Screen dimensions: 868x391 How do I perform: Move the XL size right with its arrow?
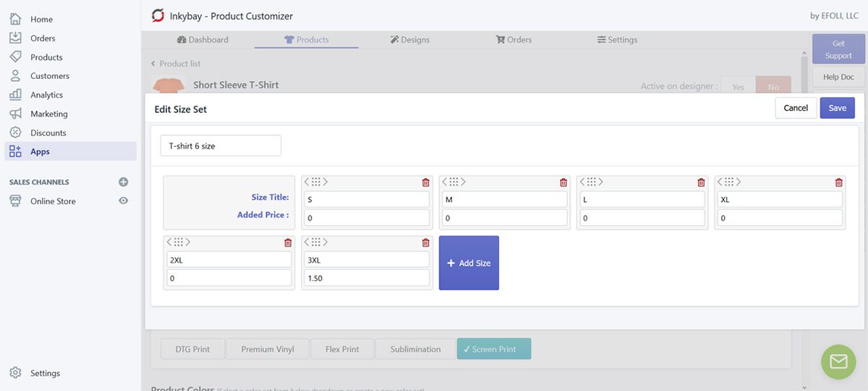pos(739,182)
